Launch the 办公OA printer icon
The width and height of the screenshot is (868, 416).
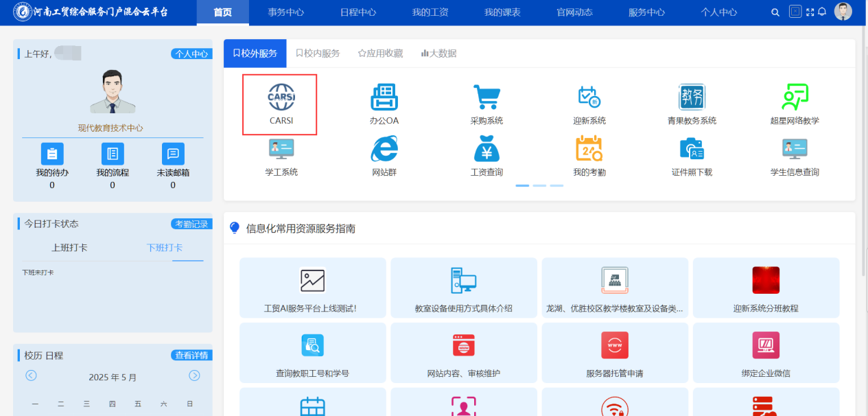(x=384, y=97)
